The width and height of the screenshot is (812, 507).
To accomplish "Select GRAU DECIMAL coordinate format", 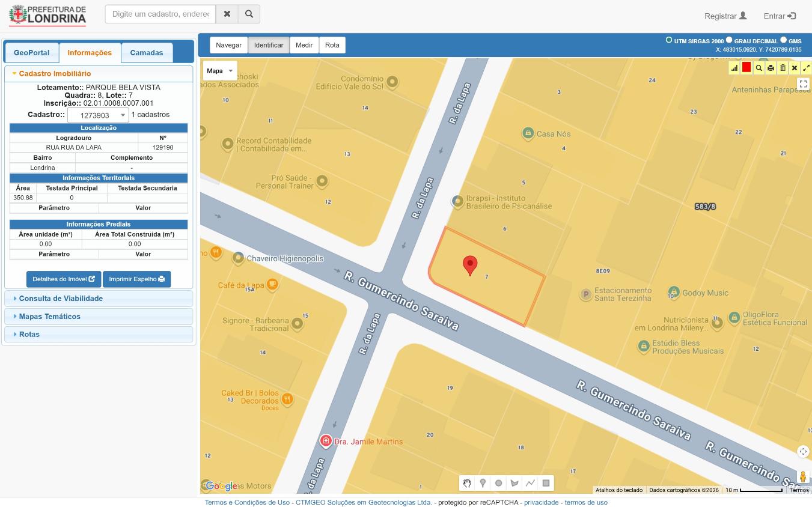I will pyautogui.click(x=729, y=40).
